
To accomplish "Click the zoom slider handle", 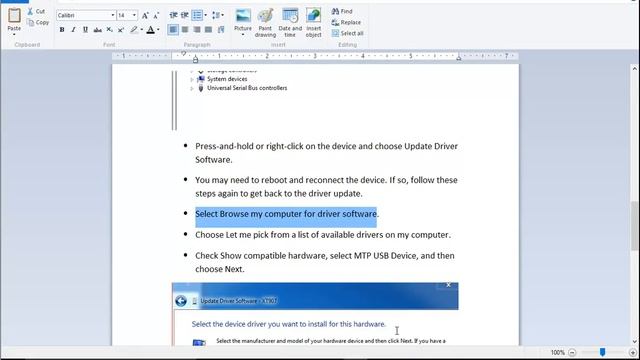I will (602, 352).
